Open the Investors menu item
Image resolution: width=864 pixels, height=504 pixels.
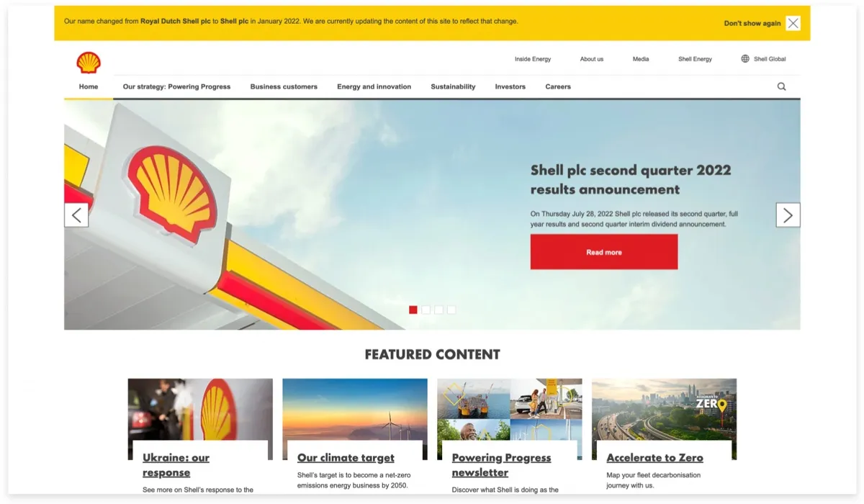(510, 86)
